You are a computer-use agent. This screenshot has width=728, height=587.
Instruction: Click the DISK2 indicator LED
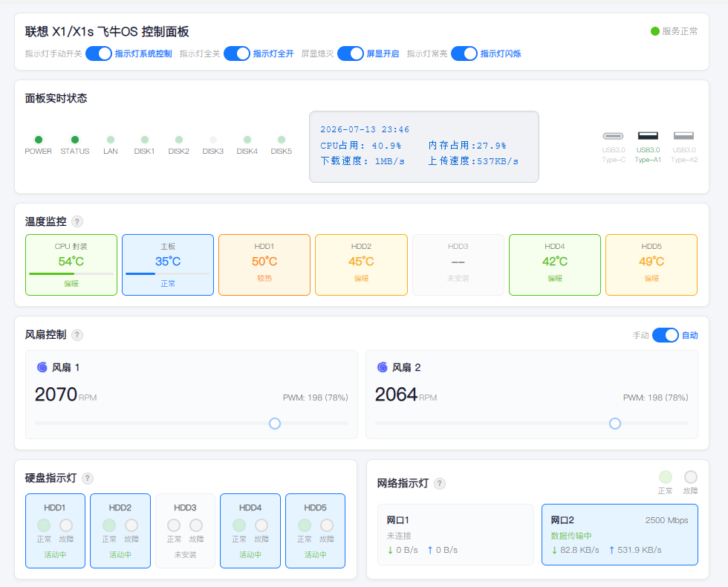(179, 140)
